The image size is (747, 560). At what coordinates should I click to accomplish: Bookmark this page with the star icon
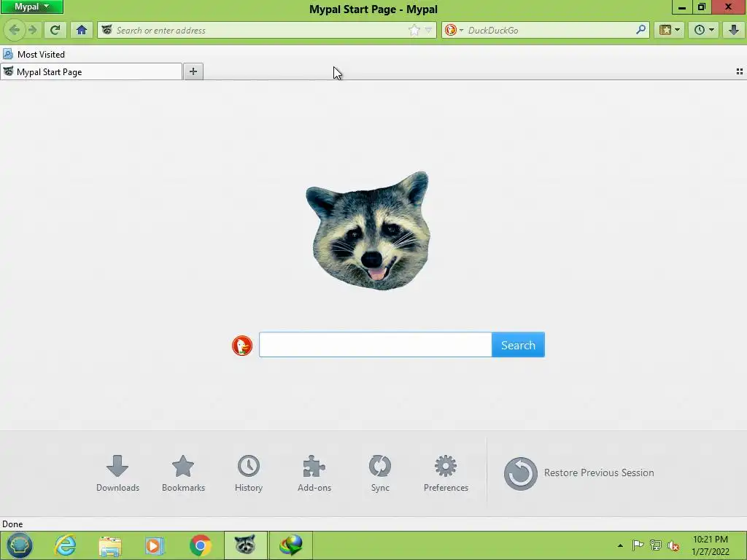coord(414,30)
